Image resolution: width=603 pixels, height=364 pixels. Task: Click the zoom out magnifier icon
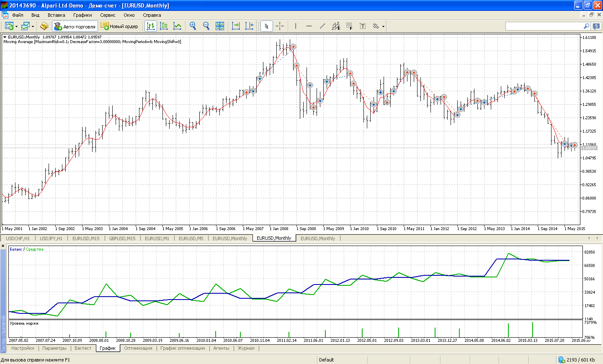[206, 26]
